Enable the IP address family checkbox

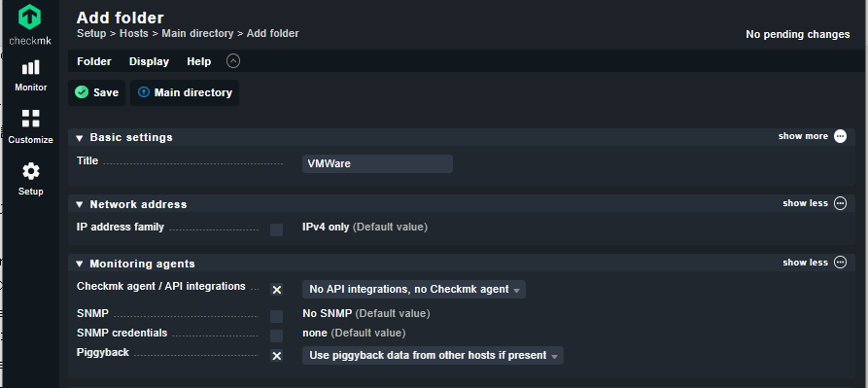pyautogui.click(x=276, y=229)
